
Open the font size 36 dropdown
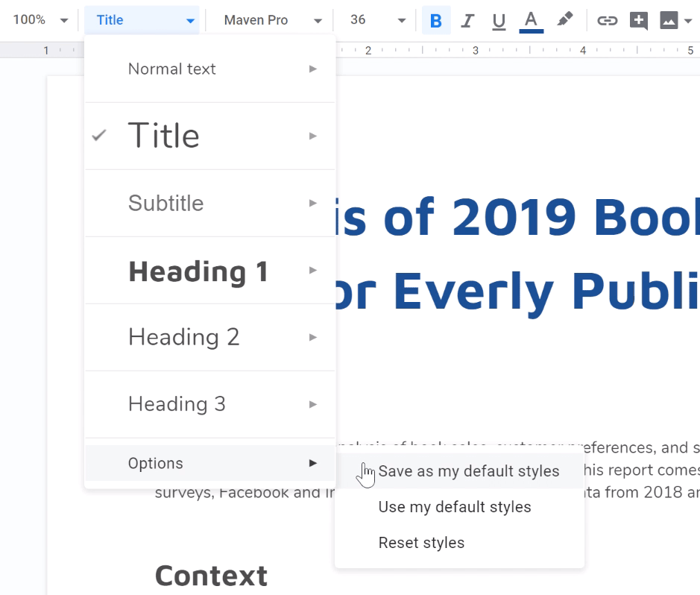376,20
